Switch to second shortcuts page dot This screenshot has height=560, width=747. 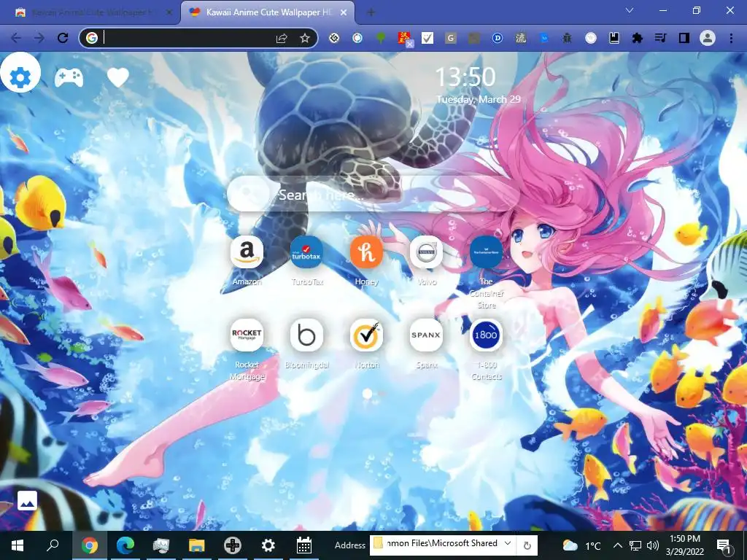pos(382,394)
